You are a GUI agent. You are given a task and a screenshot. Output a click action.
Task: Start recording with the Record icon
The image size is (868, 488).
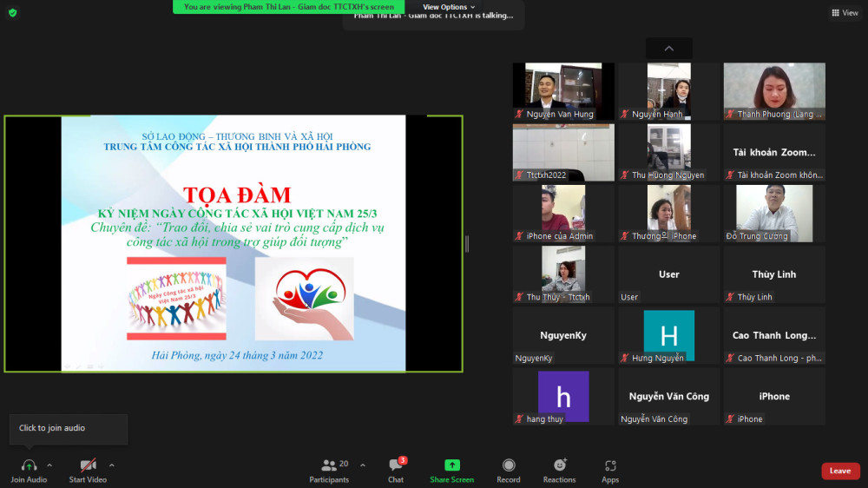509,465
